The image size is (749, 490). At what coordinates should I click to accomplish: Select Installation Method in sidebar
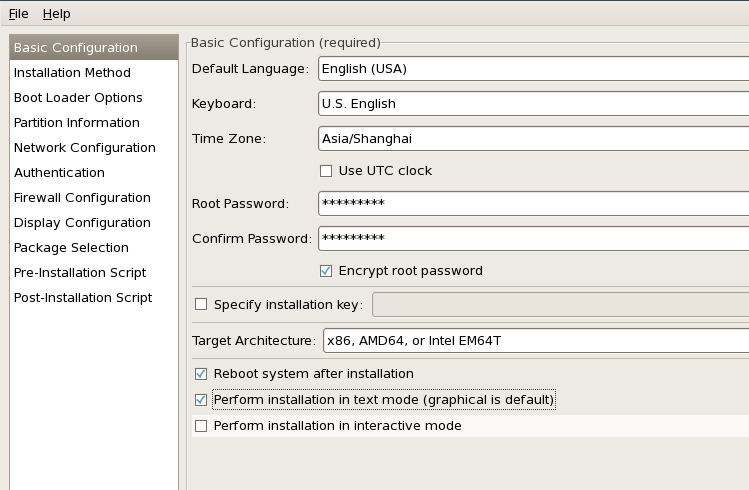[x=72, y=73]
